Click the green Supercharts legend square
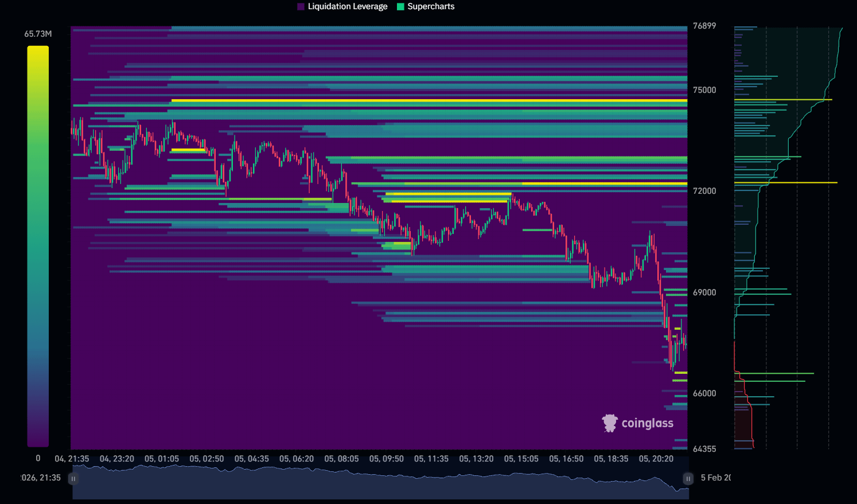 pyautogui.click(x=400, y=6)
